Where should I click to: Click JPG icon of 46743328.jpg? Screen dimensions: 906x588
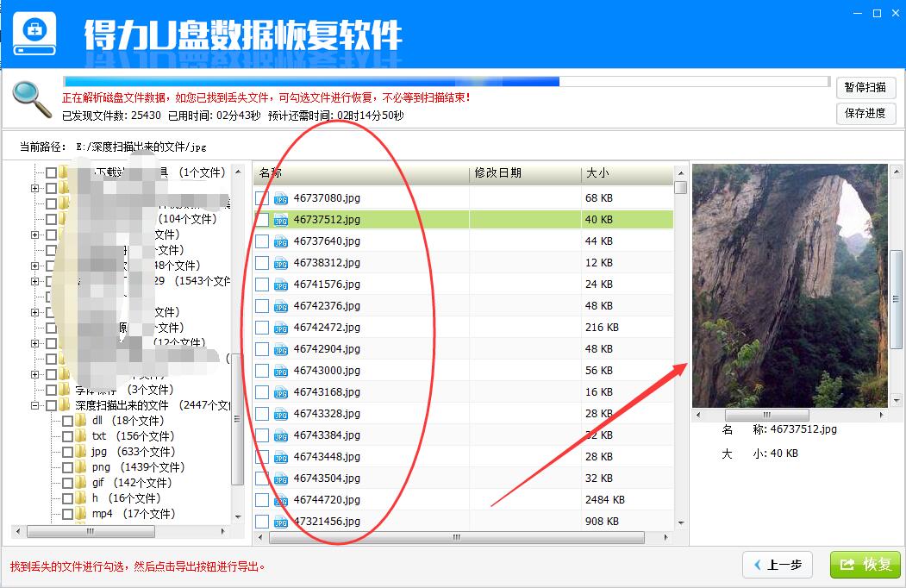281,414
